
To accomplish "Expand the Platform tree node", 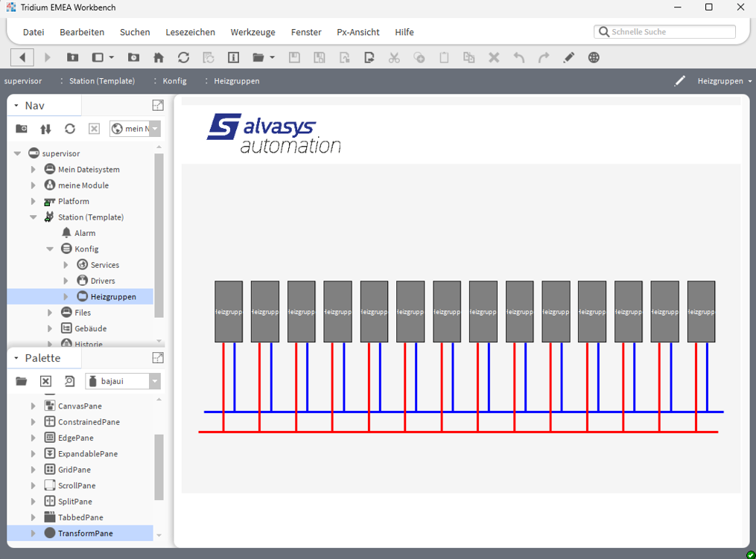I will point(34,201).
